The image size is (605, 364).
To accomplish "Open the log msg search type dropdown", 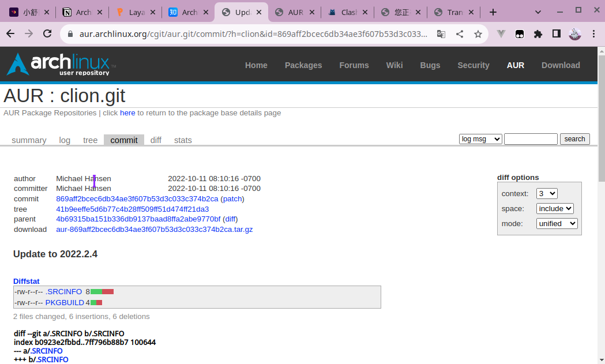I will coord(480,139).
